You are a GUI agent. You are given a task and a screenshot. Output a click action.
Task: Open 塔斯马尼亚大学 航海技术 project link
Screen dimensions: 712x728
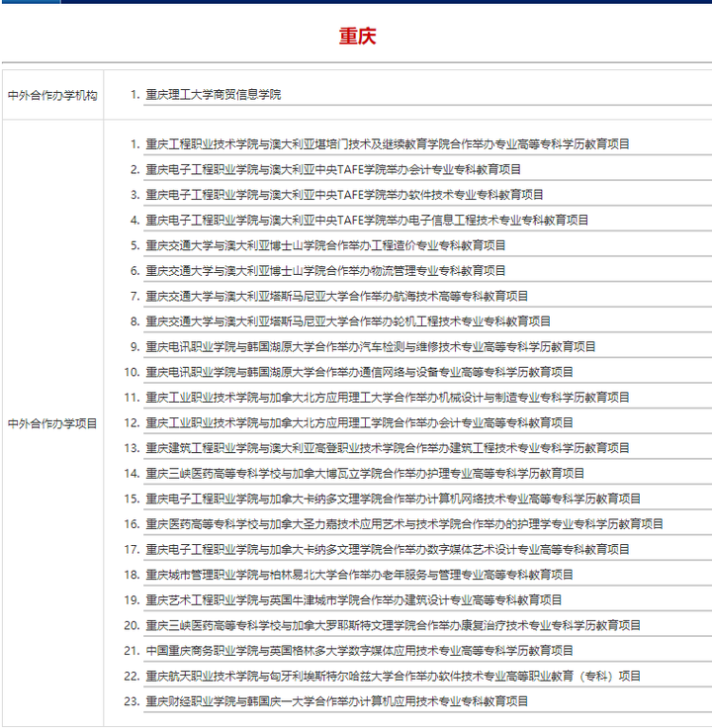pos(336,296)
